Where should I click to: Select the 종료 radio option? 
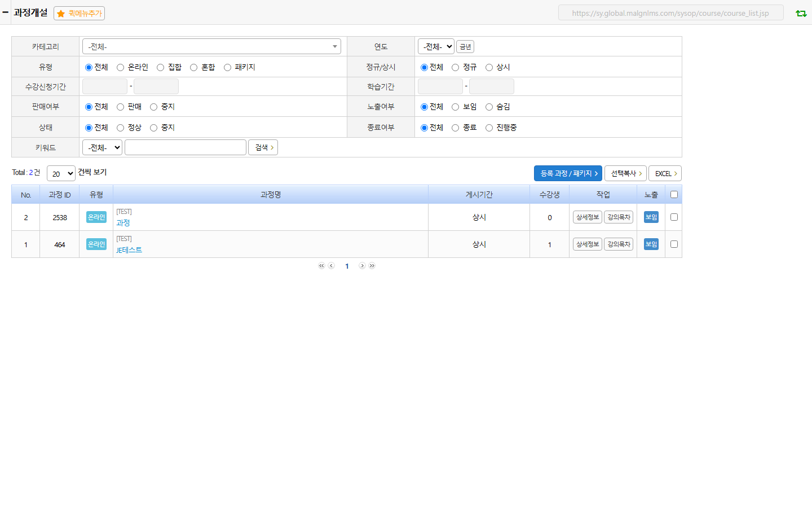(x=455, y=128)
